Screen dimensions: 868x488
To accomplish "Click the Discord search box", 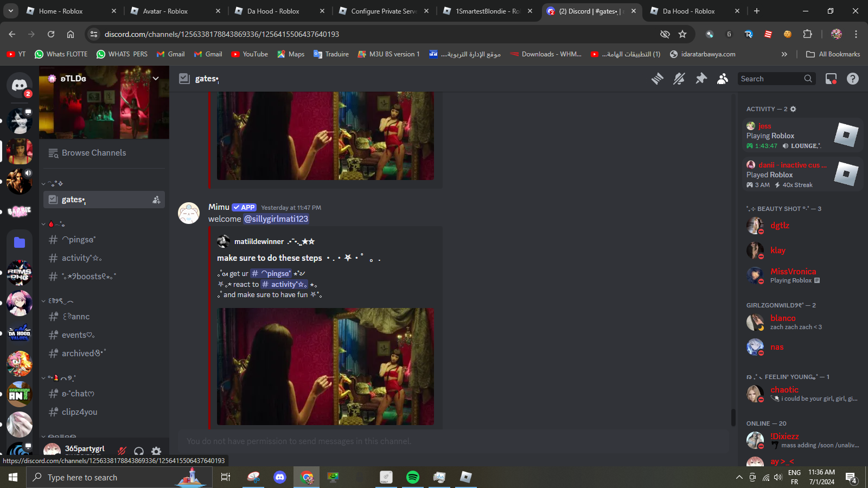I will [x=776, y=79].
